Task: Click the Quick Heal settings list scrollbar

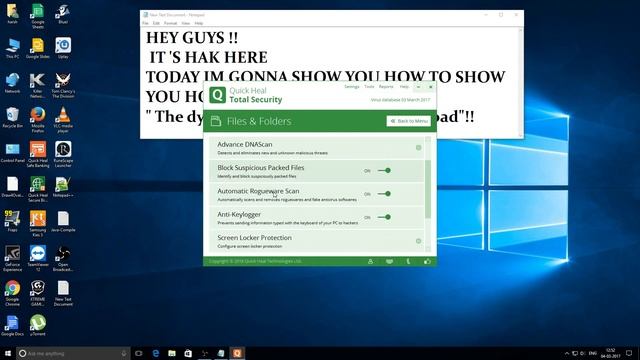Action: coord(428,189)
